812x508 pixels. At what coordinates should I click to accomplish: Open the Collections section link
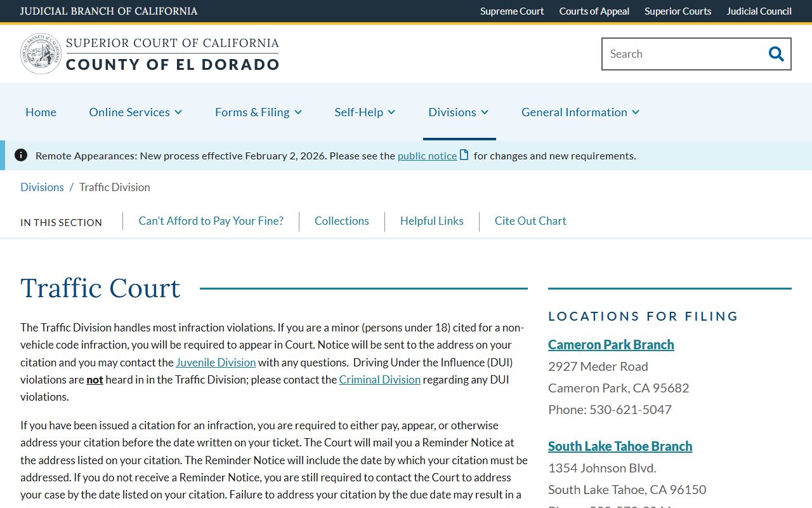click(x=342, y=220)
